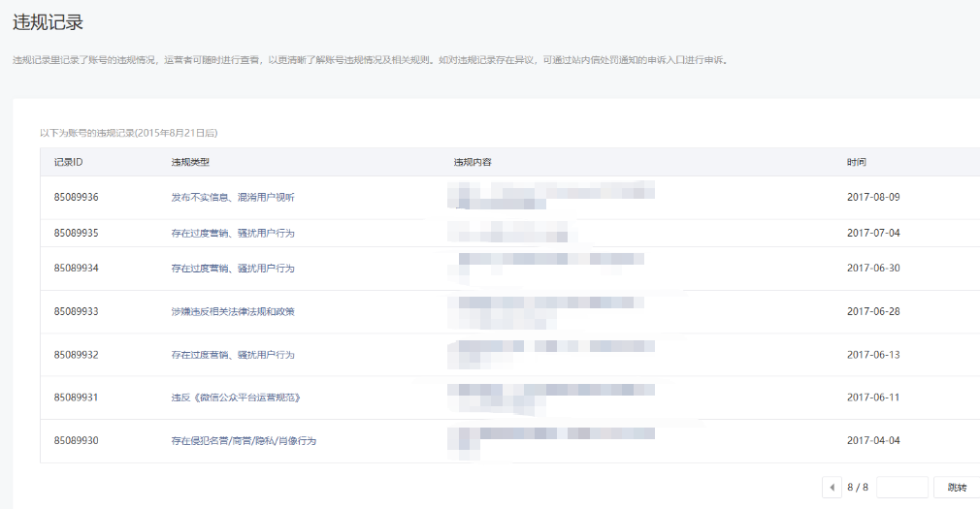This screenshot has width=980, height=509.
Task: Click the previous page arrow icon
Action: (832, 487)
